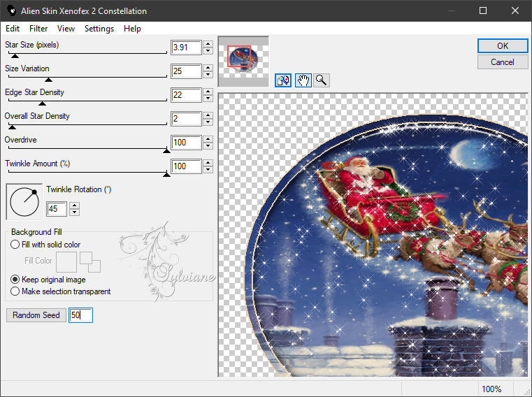Click the Star Size value field

[186, 48]
